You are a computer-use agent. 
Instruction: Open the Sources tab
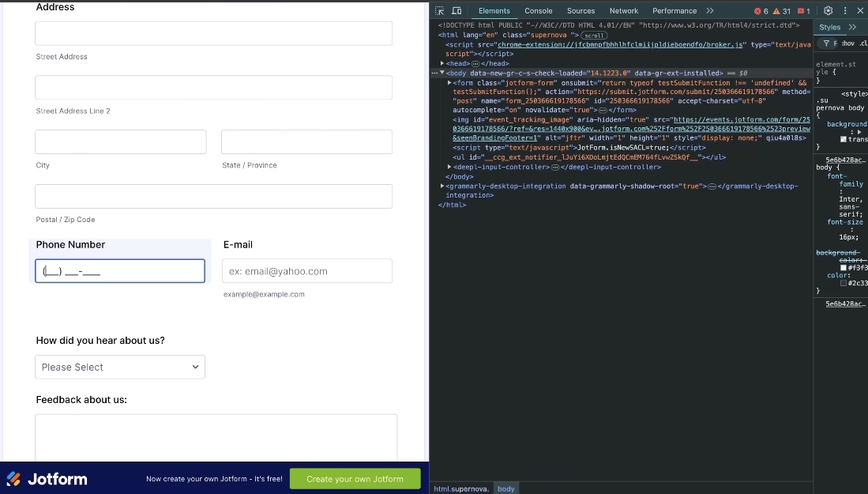(x=581, y=10)
